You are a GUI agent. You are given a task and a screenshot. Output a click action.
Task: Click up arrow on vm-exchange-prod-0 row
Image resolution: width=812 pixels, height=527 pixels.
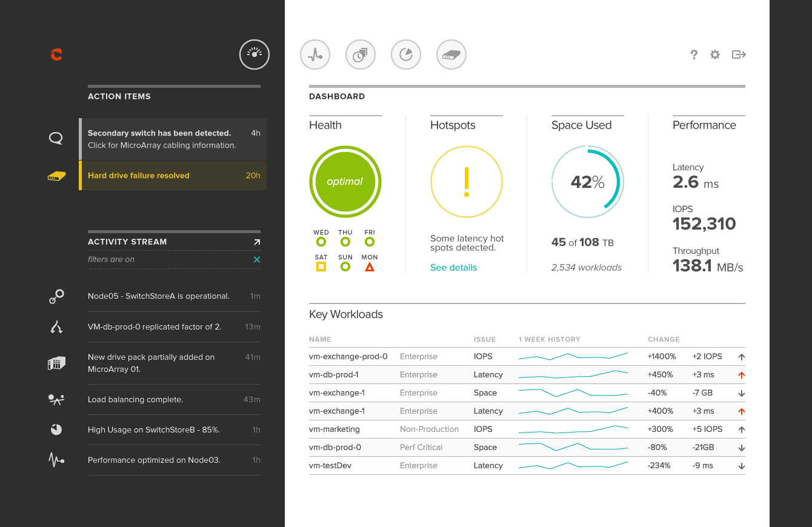(x=742, y=357)
